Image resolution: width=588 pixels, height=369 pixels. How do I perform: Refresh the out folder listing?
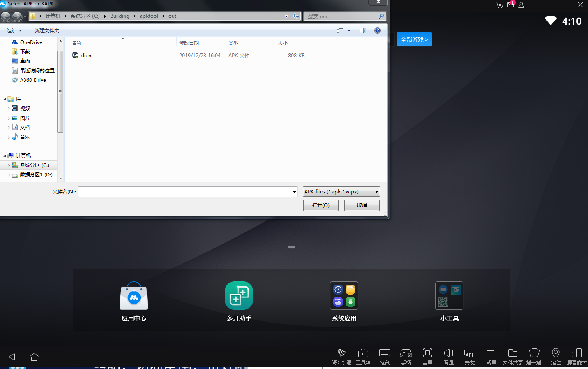(x=296, y=16)
